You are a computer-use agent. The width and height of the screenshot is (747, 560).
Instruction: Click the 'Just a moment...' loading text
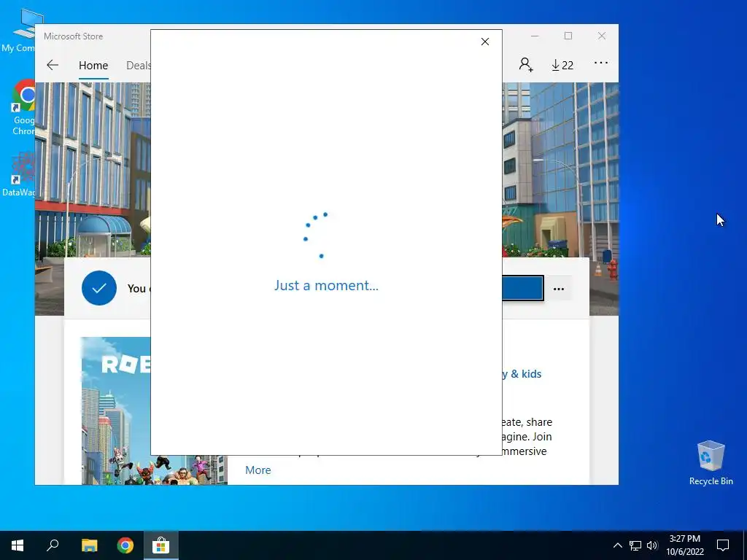click(x=326, y=285)
